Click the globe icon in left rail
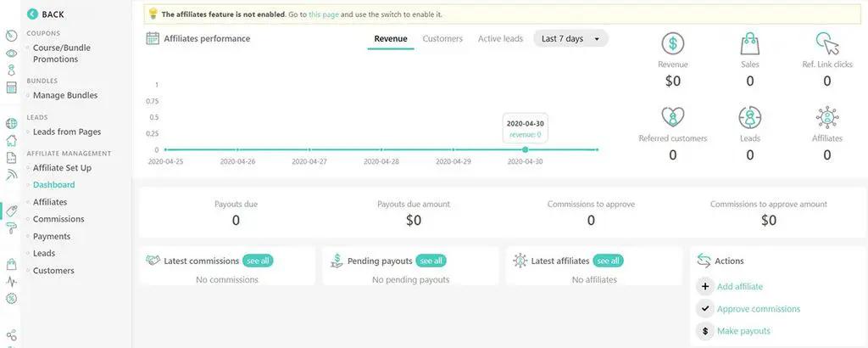 click(x=11, y=123)
